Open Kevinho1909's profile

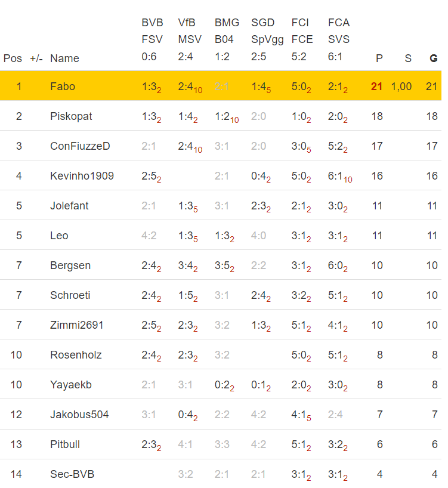(x=82, y=176)
